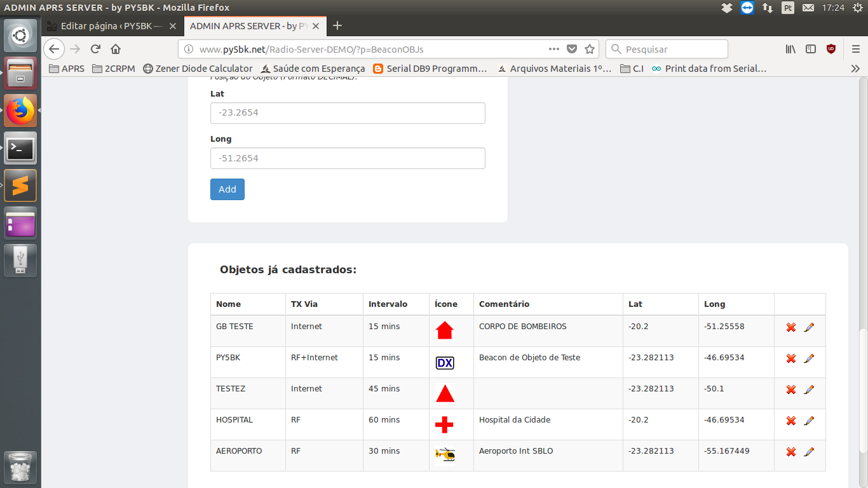This screenshot has height=488, width=868.
Task: Open a new browser tab
Action: 337,26
